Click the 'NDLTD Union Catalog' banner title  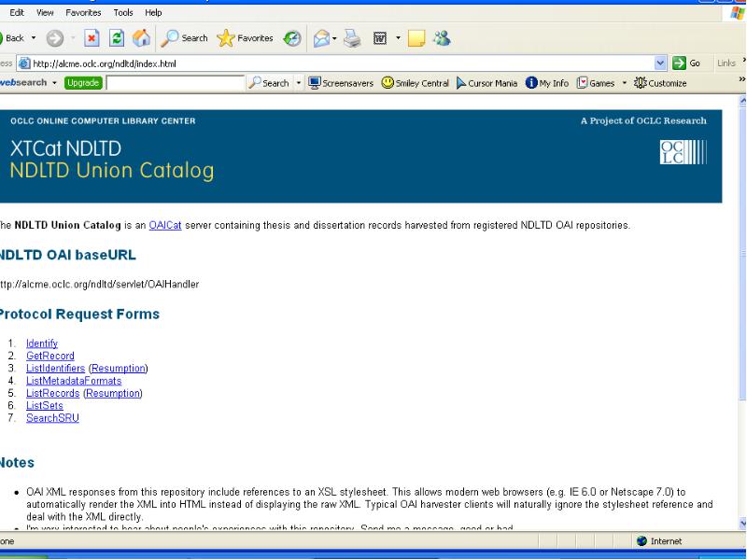tap(112, 171)
